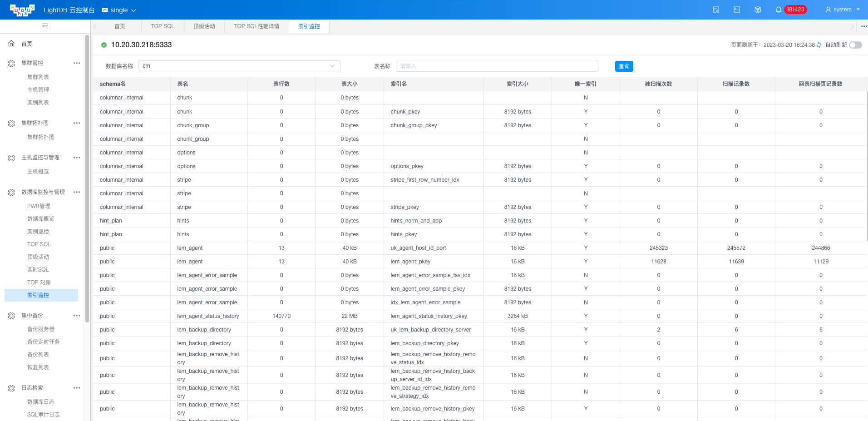Open 主机管理 in the sidebar
The image size is (868, 421).
(38, 90)
